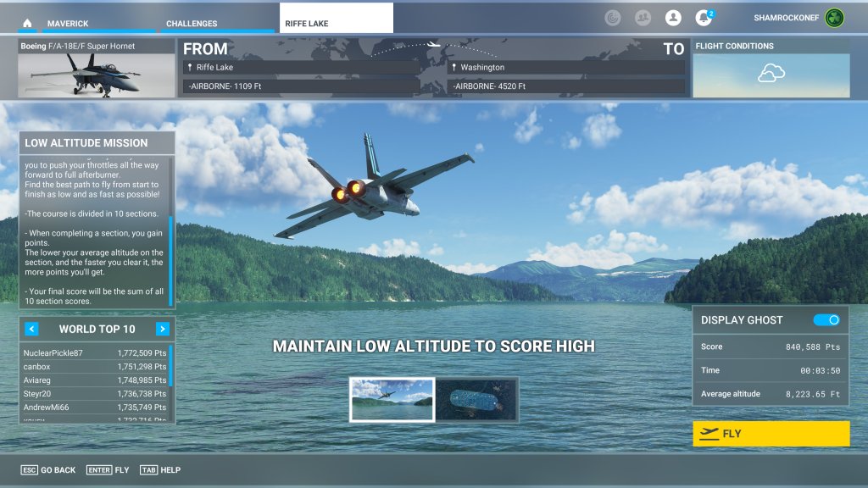
Task: Open the Riffe Lake departure field
Action: [301, 67]
